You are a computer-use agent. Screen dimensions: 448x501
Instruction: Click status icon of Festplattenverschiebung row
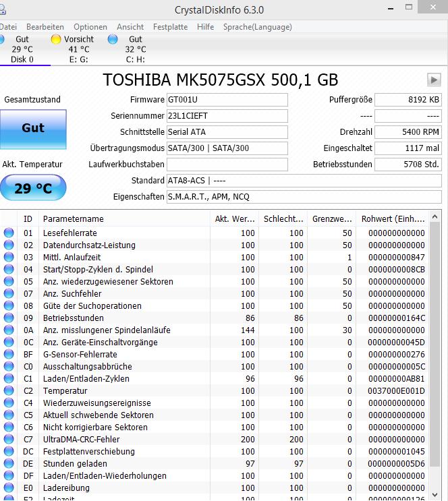(9, 451)
